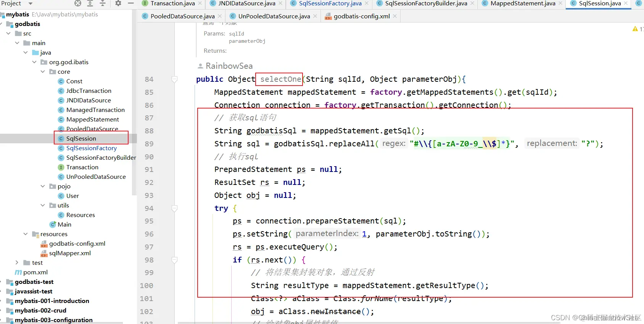This screenshot has width=644, height=324.
Task: Close the Transaction.java tab
Action: [x=200, y=3]
